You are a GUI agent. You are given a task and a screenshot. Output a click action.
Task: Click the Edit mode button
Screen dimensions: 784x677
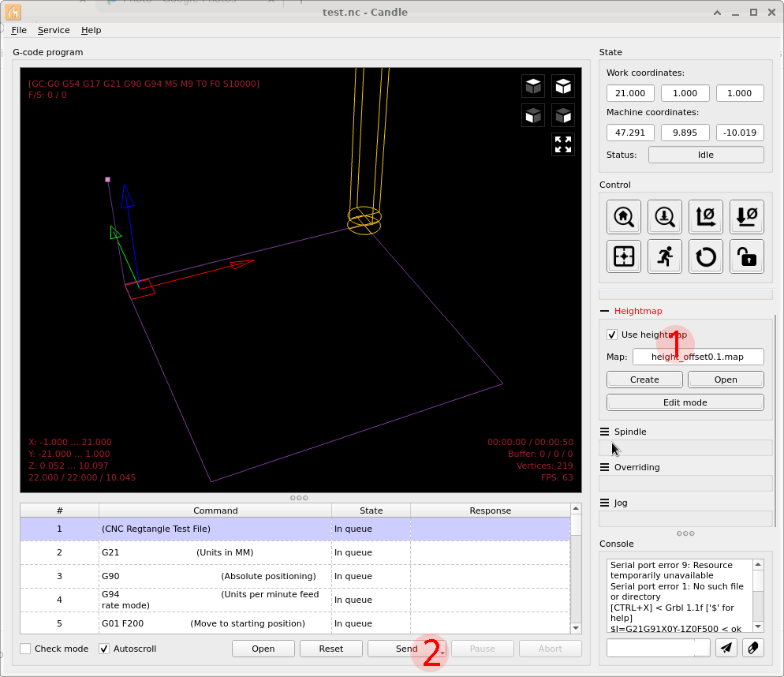coord(685,402)
